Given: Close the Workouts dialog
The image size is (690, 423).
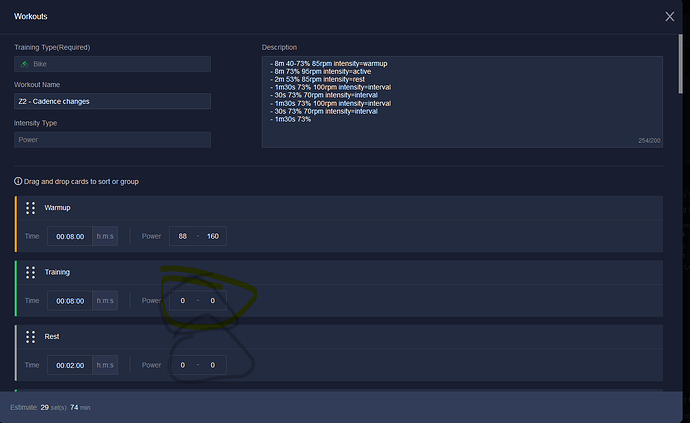Looking at the screenshot, I should coord(669,17).
